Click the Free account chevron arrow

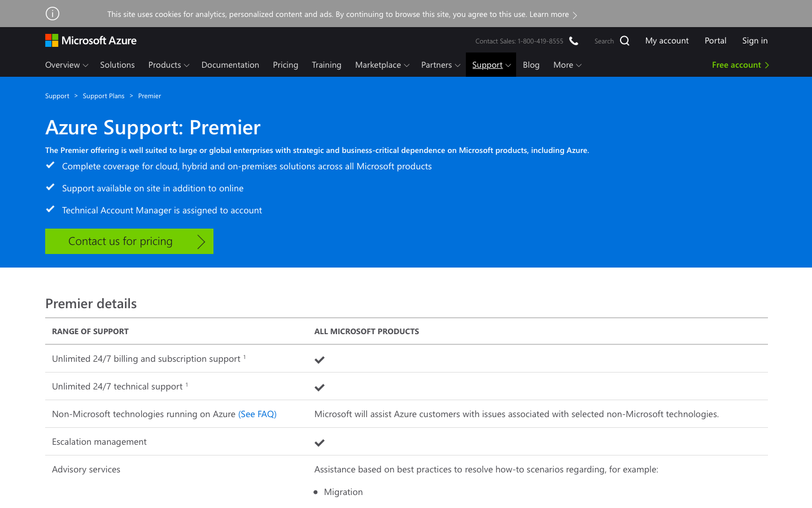coord(767,65)
